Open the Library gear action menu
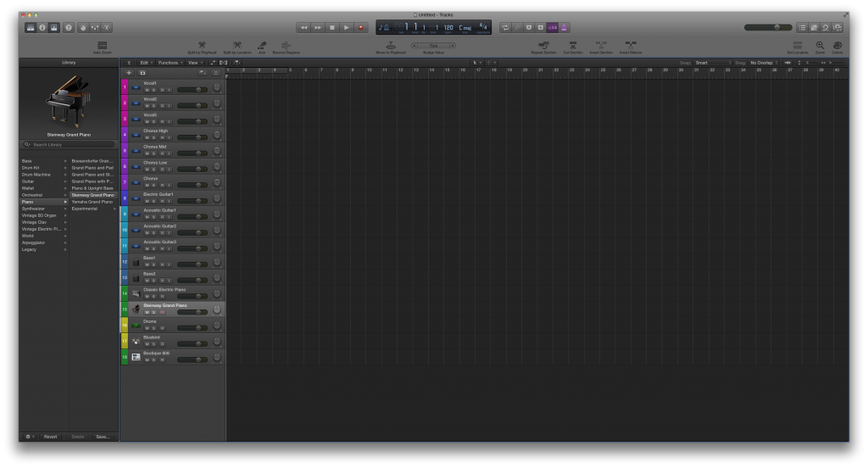This screenshot has height=468, width=868. [30, 437]
